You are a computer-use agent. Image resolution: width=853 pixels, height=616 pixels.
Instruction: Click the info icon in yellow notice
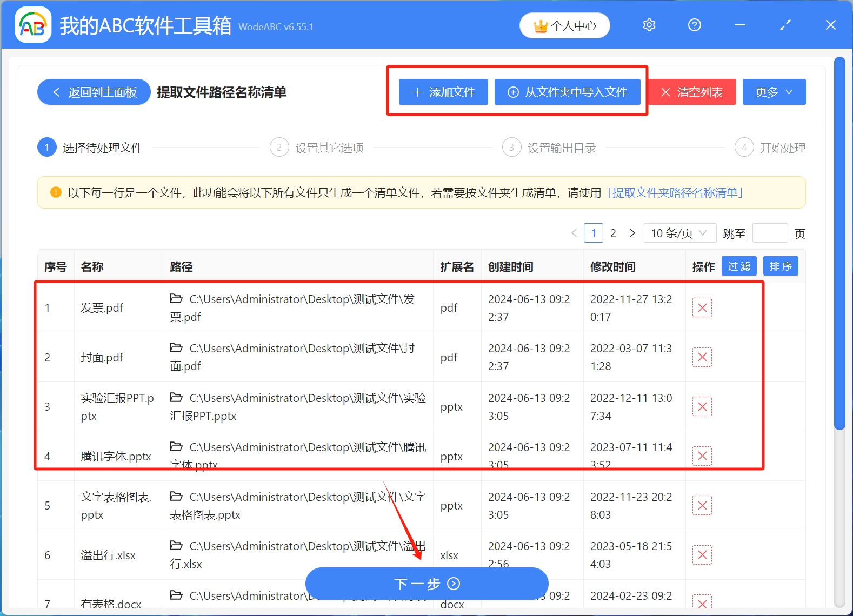56,192
